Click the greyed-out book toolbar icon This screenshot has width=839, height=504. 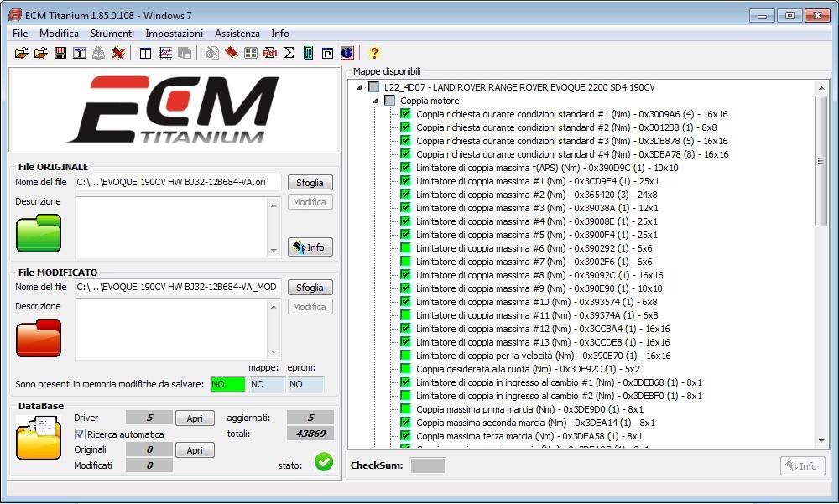click(99, 53)
